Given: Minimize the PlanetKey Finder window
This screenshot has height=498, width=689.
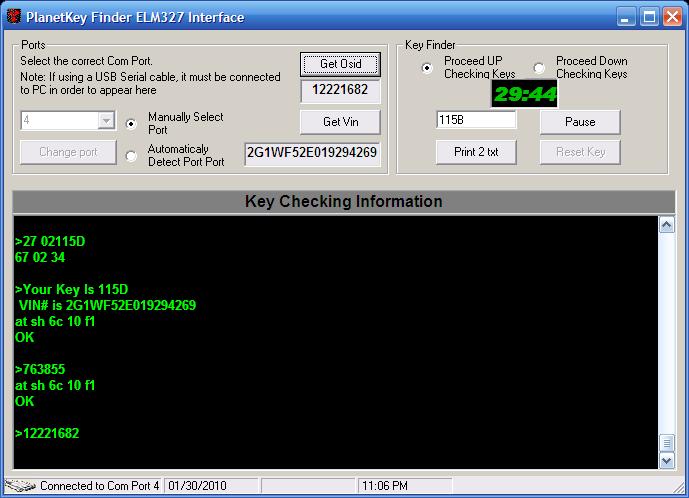Looking at the screenshot, I should point(625,17).
